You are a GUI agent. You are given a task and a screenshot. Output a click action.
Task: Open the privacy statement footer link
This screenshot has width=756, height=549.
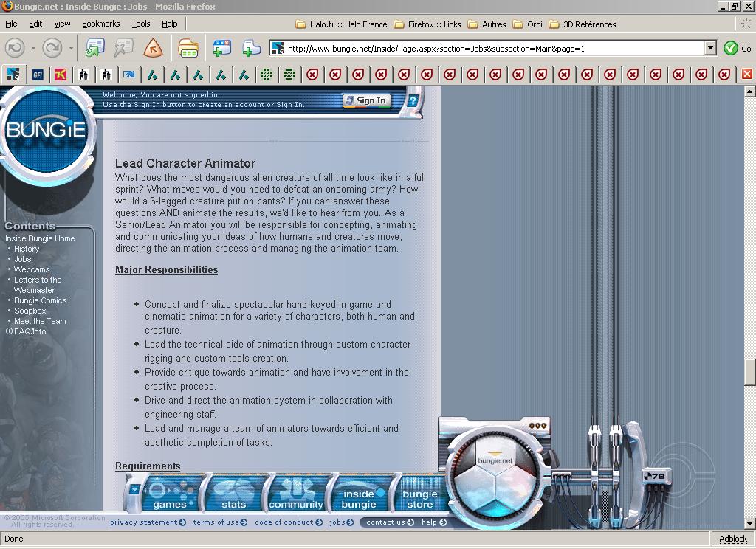coord(148,522)
